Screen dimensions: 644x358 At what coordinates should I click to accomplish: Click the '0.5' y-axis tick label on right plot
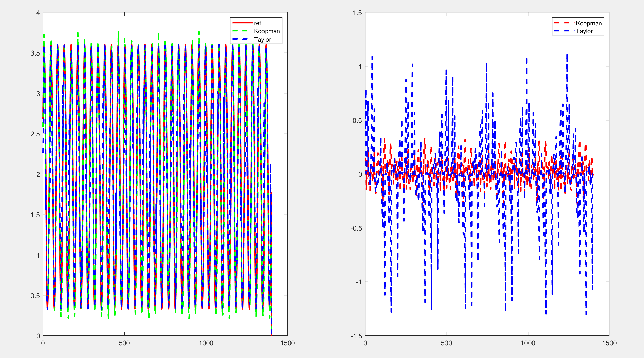(357, 121)
